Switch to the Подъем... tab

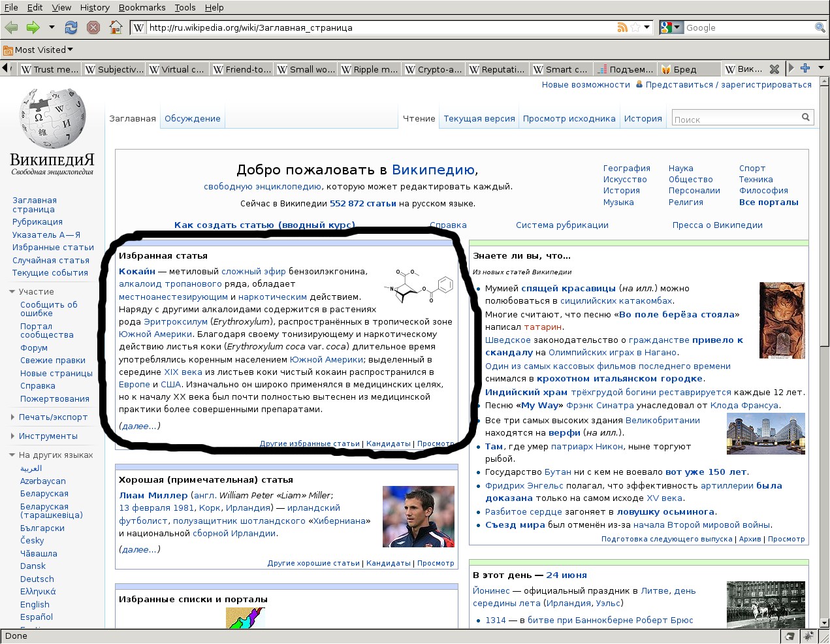626,69
